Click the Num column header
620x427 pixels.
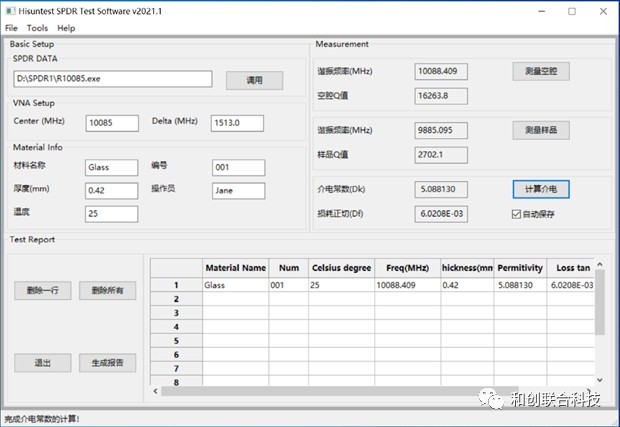point(289,268)
